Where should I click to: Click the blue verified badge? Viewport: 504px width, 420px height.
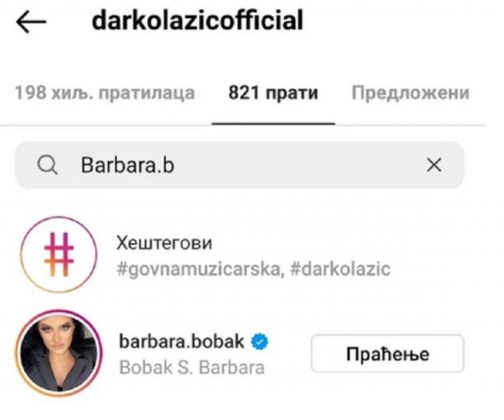(259, 342)
